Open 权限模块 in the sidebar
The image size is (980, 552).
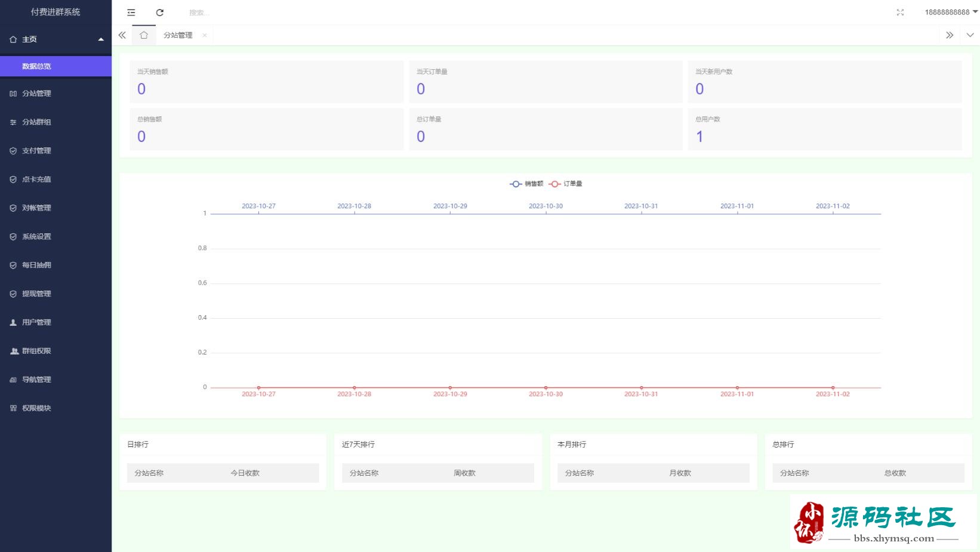tap(56, 409)
